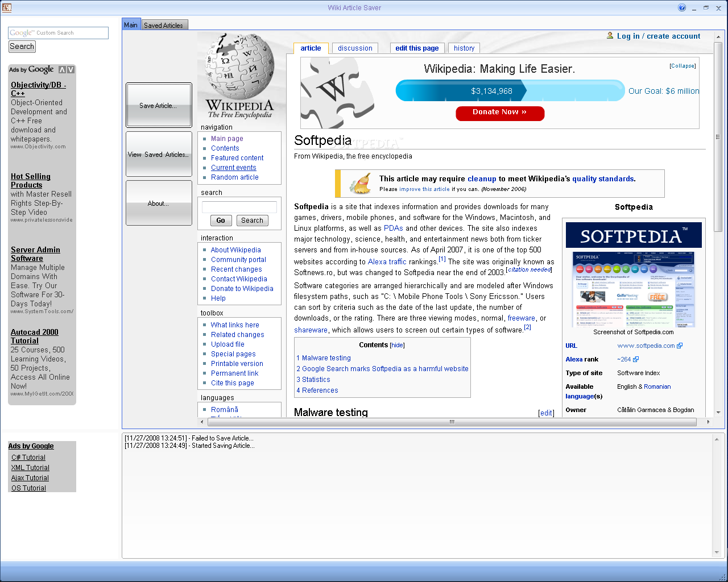Screen dimensions: 728x582
Task: Click the Save Article... button
Action: coord(159,105)
